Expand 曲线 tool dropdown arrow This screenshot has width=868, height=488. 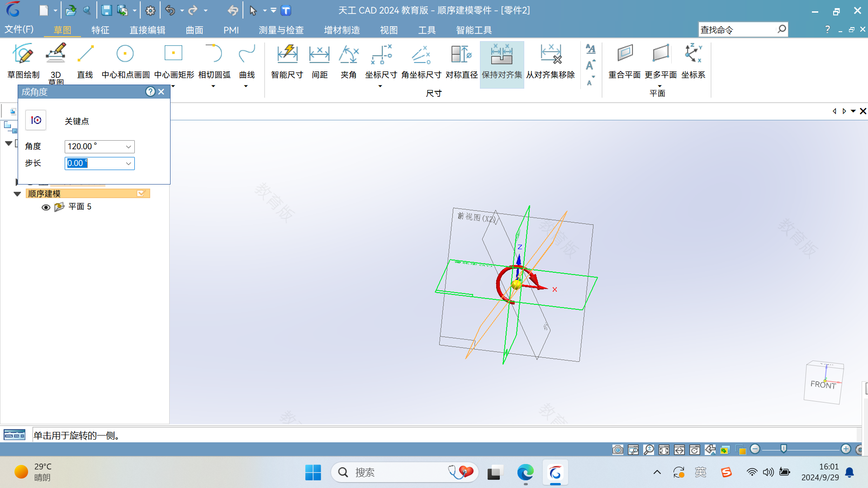[x=246, y=86]
